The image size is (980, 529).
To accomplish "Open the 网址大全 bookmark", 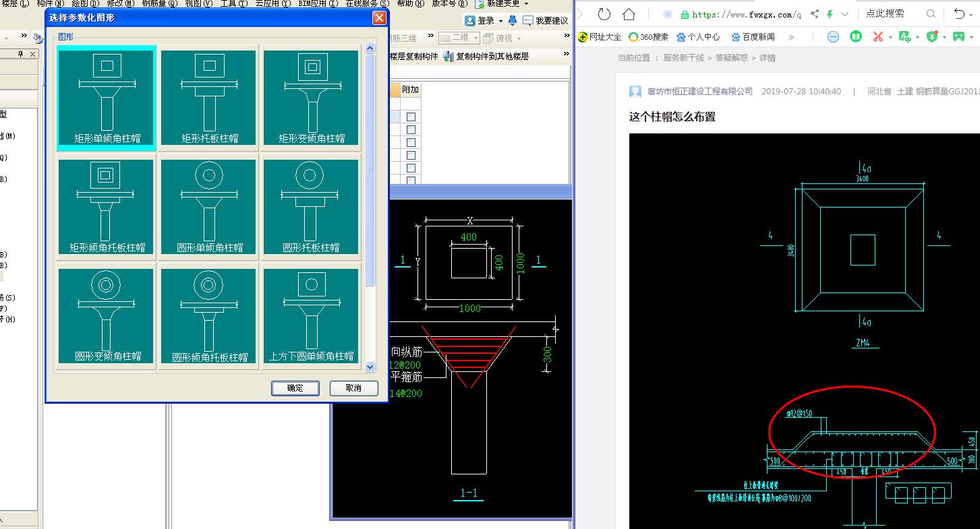I will coord(600,37).
